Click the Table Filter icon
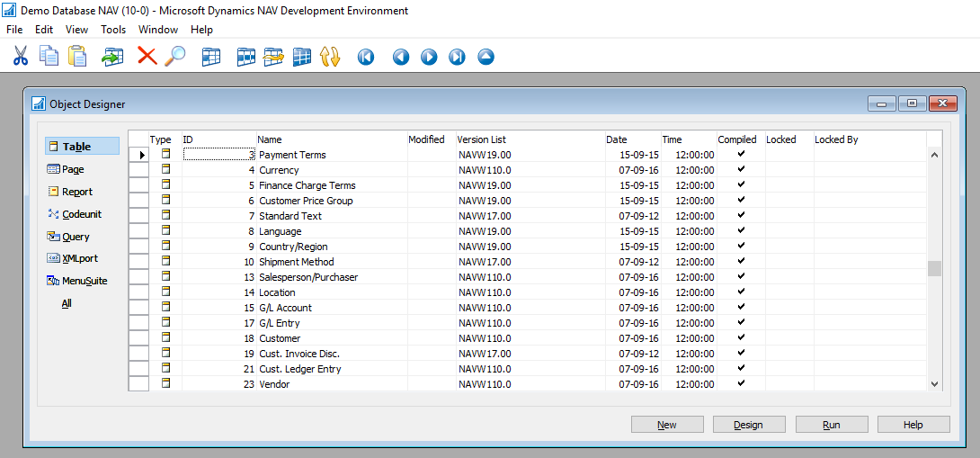Image resolution: width=980 pixels, height=458 pixels. pyautogui.click(x=246, y=57)
